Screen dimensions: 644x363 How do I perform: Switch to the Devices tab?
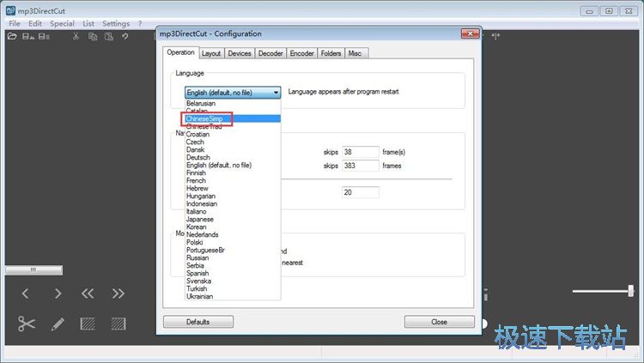(x=240, y=53)
